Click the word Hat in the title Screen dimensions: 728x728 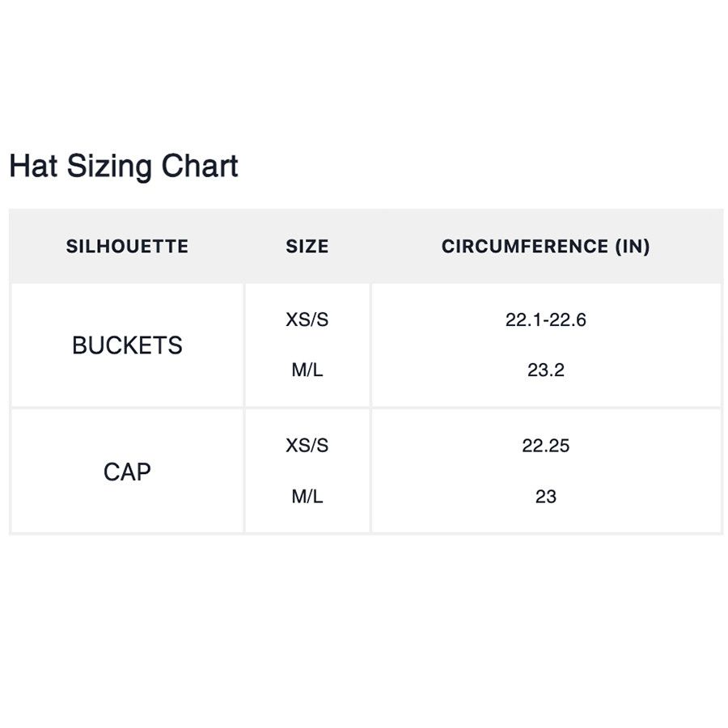(33, 166)
